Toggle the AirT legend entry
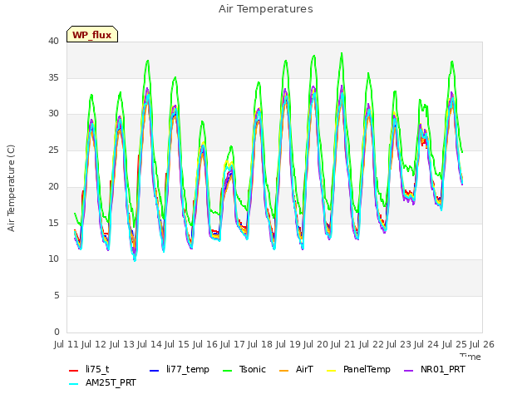532x399 pixels. [x=296, y=369]
